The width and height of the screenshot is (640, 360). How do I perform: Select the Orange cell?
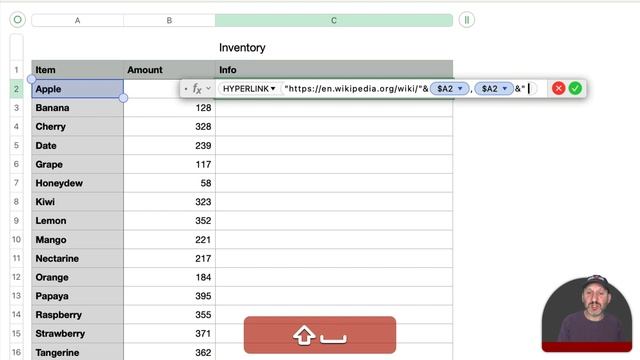pyautogui.click(x=78, y=277)
